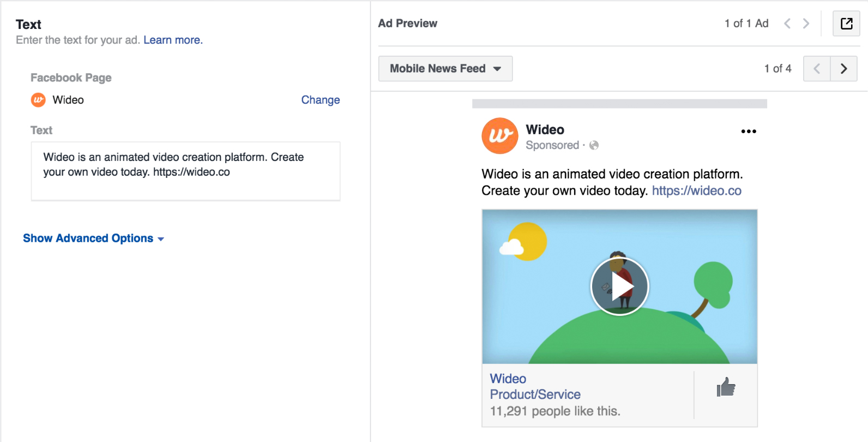
Task: Show previous placement preview (1 of 4)
Action: click(x=817, y=69)
